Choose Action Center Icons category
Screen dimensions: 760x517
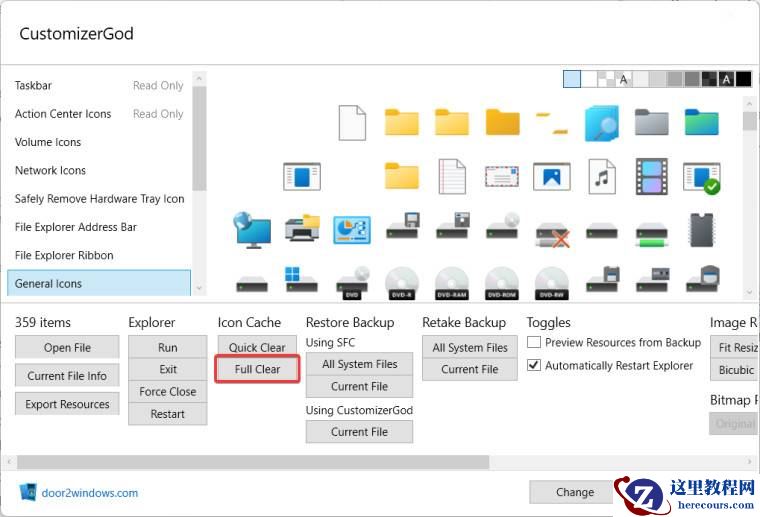(99, 114)
